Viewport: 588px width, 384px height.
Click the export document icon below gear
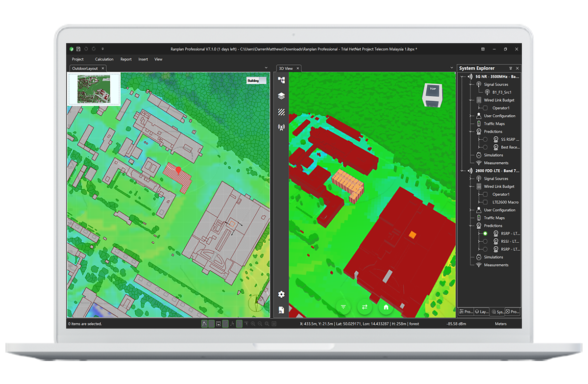coord(281,310)
